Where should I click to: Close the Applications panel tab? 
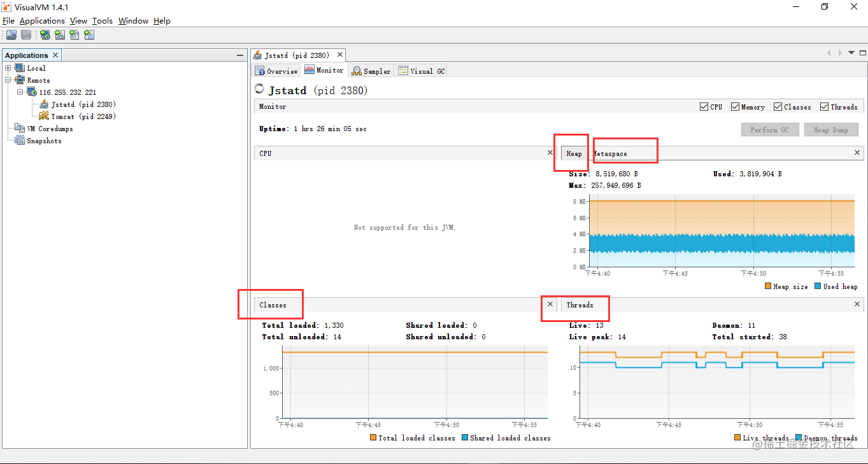click(x=55, y=55)
